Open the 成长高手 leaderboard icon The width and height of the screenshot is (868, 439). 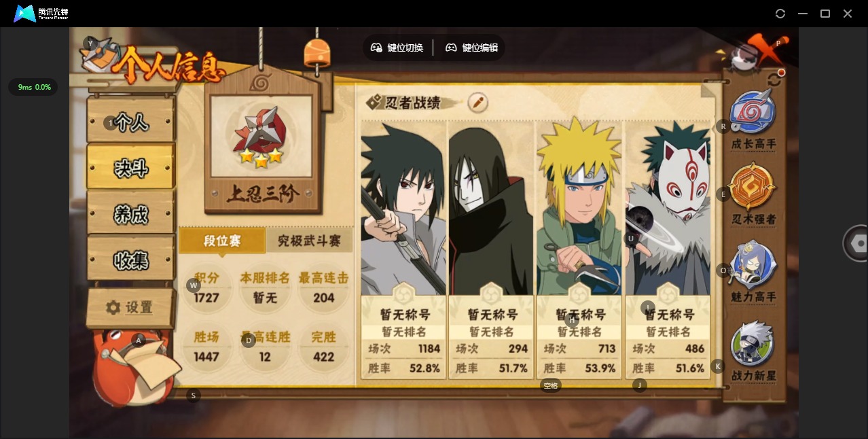753,113
